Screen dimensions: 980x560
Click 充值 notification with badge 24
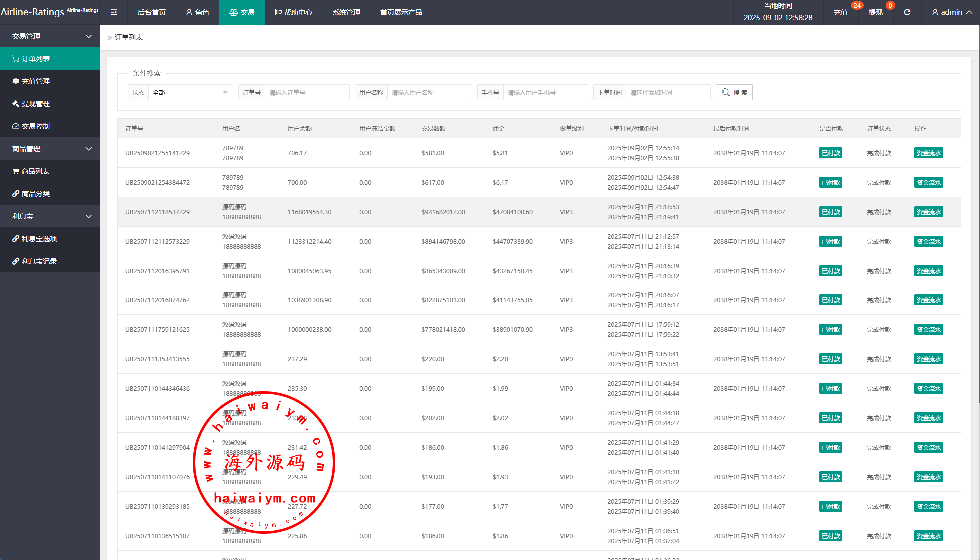tap(841, 12)
